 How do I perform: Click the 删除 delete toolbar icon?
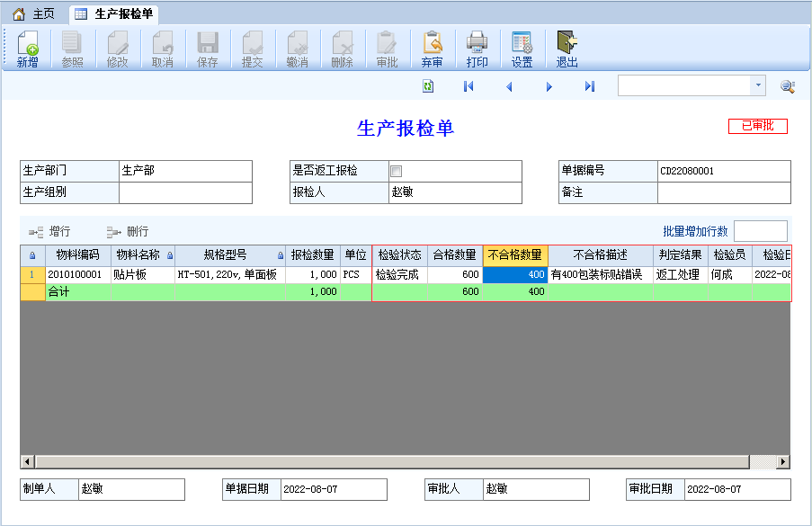coord(342,49)
